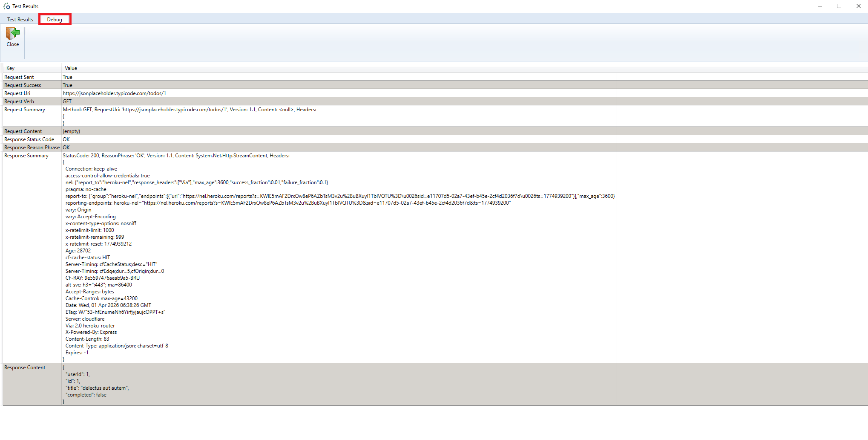The height and width of the screenshot is (440, 868).
Task: Click the Test Results window app icon
Action: (x=7, y=6)
